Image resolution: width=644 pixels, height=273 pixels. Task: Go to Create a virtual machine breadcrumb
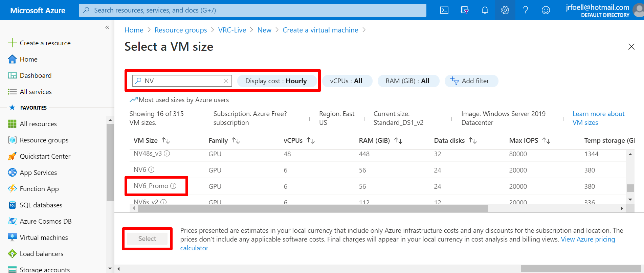point(320,30)
